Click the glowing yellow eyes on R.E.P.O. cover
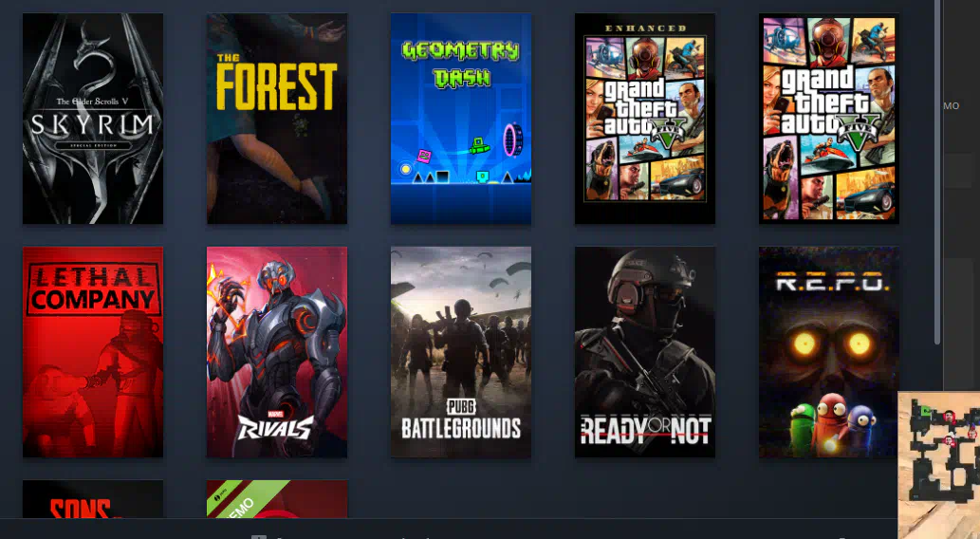Image resolution: width=980 pixels, height=539 pixels. coord(831,344)
